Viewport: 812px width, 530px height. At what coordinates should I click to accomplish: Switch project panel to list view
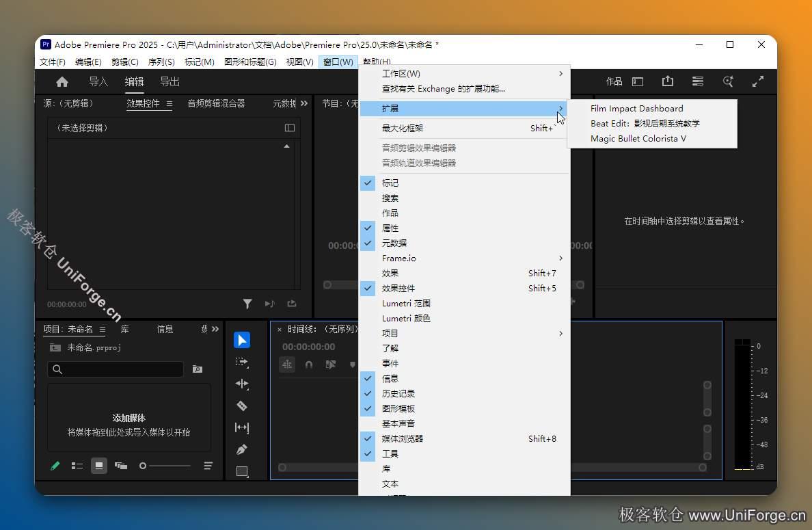point(77,466)
